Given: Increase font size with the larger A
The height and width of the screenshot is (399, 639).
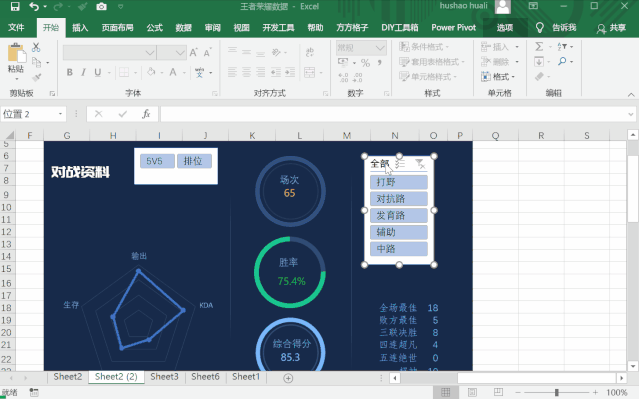Looking at the screenshot, I should coord(194,52).
